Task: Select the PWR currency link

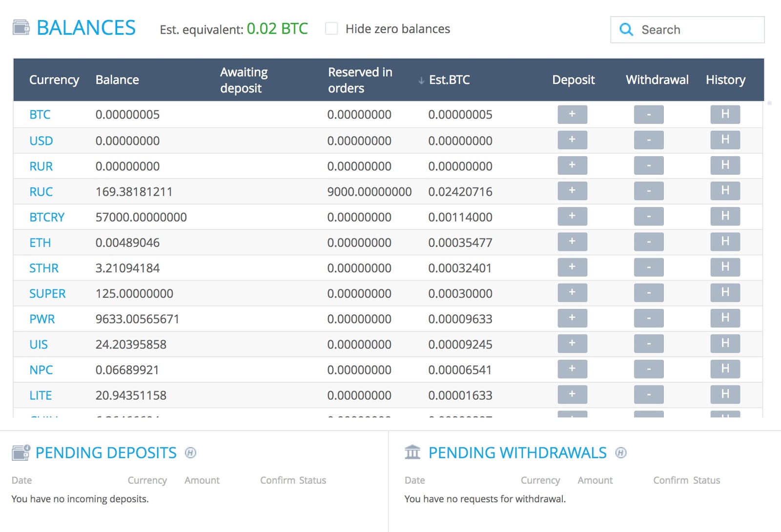Action: tap(42, 318)
